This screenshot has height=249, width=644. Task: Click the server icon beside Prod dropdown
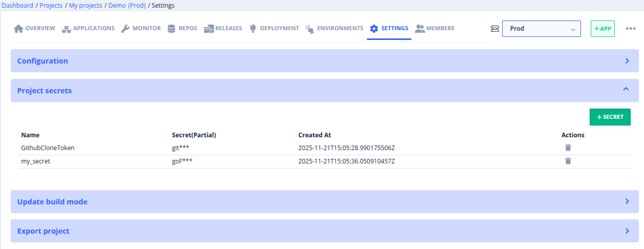494,29
